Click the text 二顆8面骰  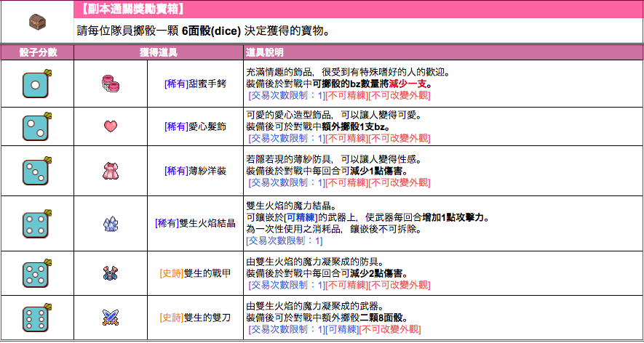(381, 318)
